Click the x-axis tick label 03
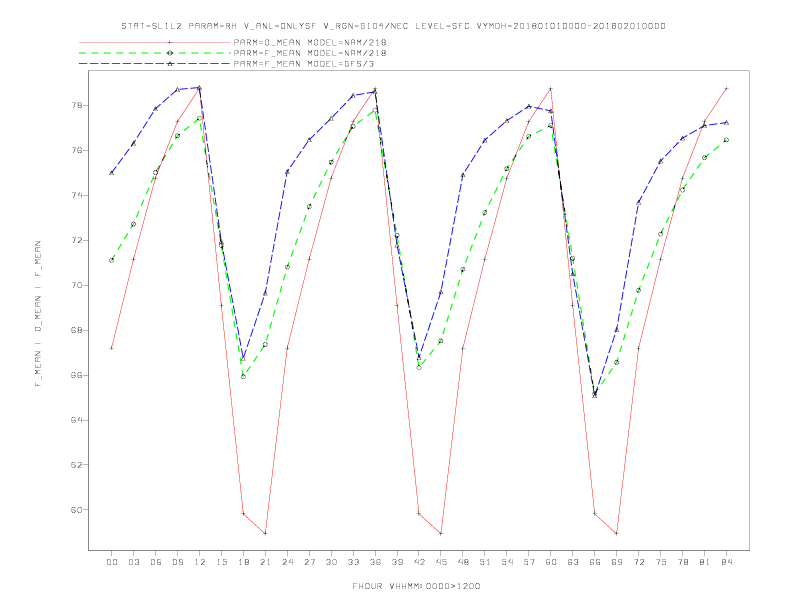The width and height of the screenshot is (792, 612). click(133, 562)
